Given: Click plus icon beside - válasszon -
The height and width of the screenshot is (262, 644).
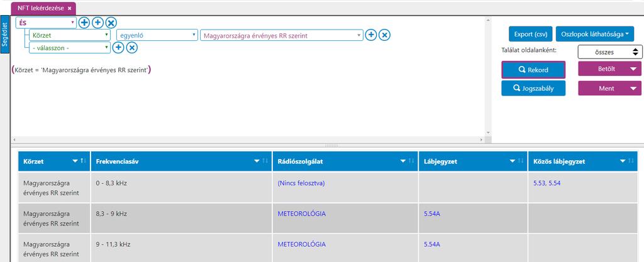Looking at the screenshot, I should (118, 48).
